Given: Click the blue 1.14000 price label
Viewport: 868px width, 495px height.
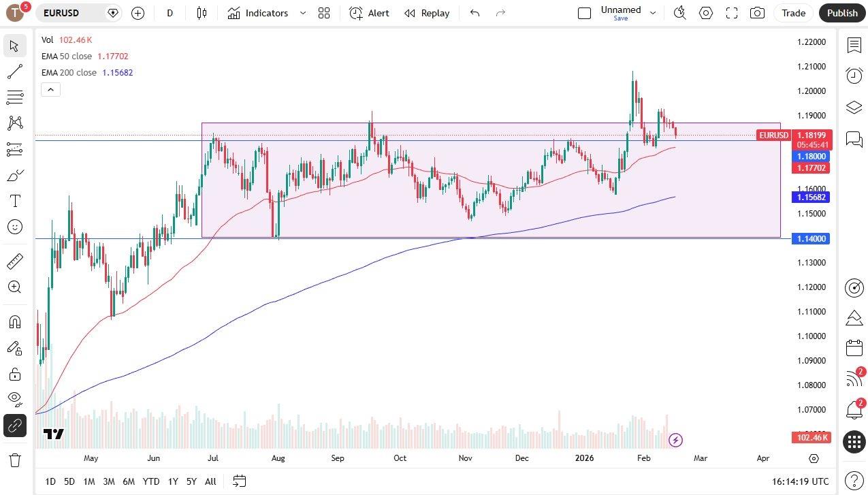Looking at the screenshot, I should click(810, 239).
